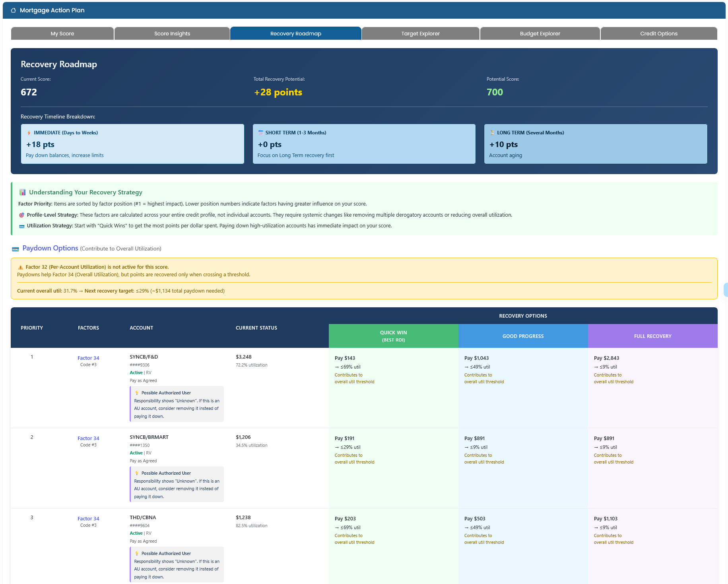Click the lightbulb icon in SYNCB/F&D authorized user note
This screenshot has height=584, width=728.
(x=137, y=393)
